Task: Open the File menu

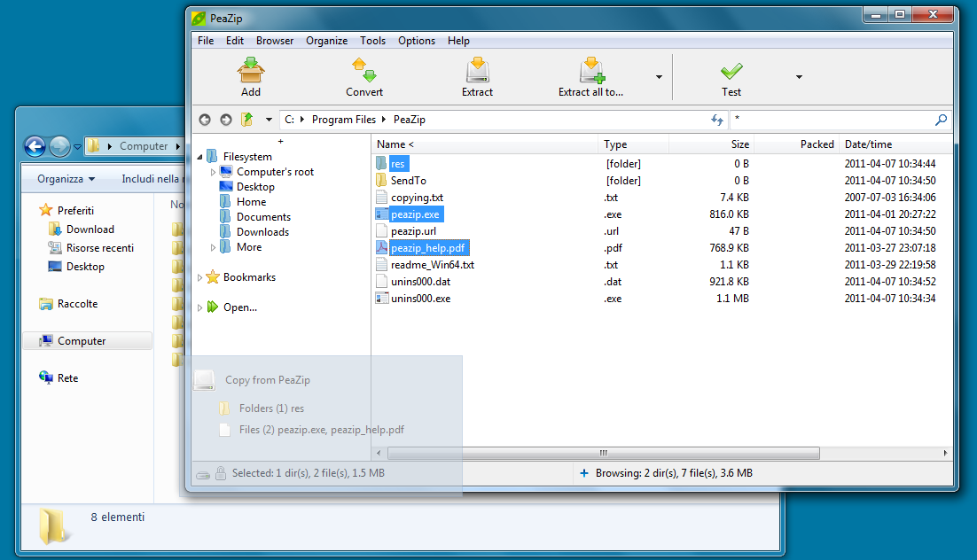Action: (x=206, y=41)
